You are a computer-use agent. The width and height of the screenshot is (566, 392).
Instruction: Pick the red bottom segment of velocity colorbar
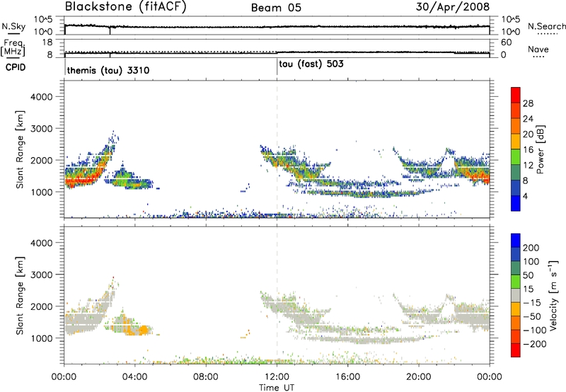pyautogui.click(x=516, y=350)
